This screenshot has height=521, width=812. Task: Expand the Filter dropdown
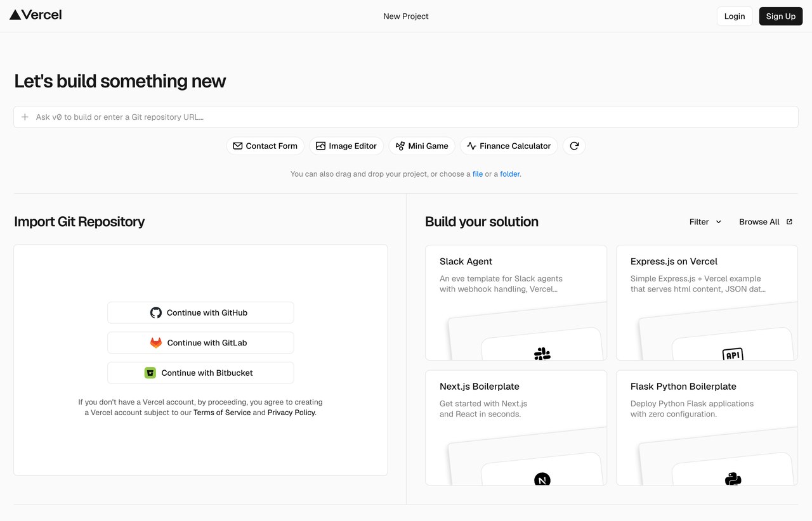(x=705, y=222)
